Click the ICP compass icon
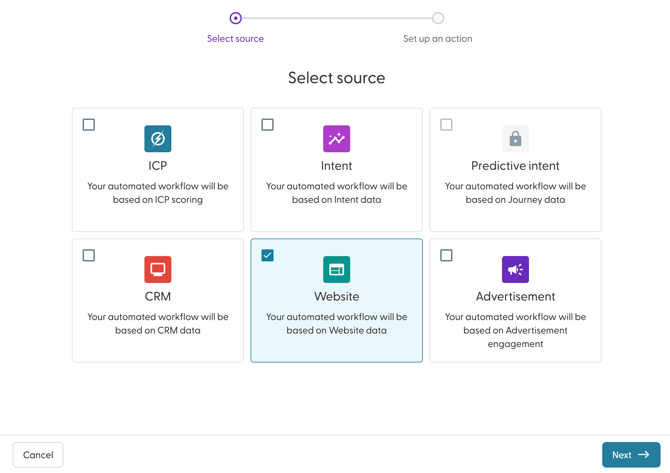 (158, 139)
